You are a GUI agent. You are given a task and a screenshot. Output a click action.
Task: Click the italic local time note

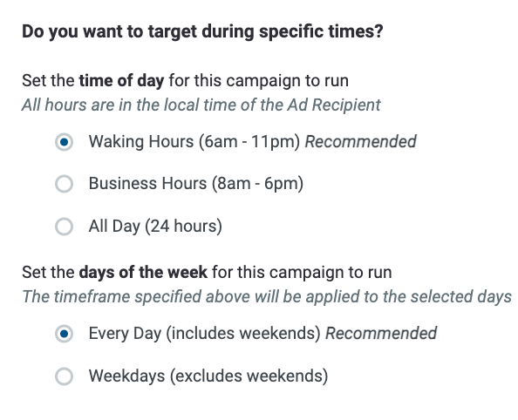tap(201, 105)
